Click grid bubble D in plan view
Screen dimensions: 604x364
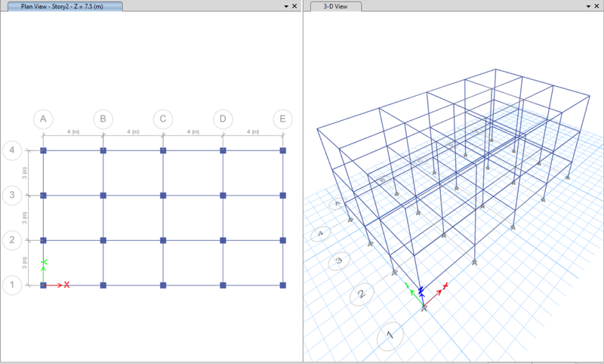[x=223, y=119]
